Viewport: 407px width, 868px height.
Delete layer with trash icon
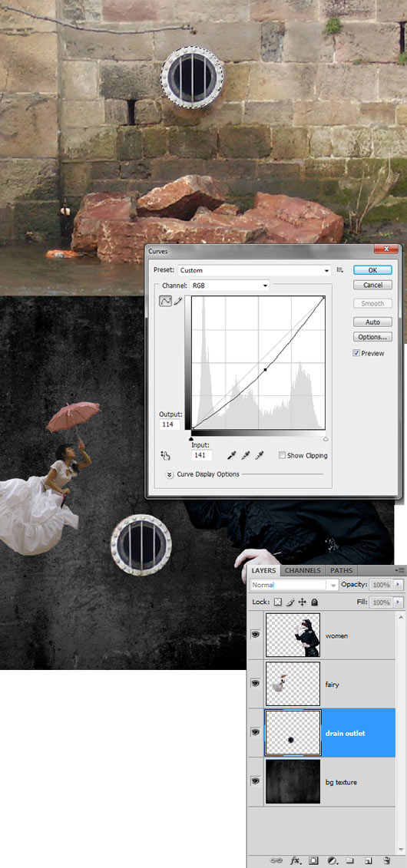coord(387,861)
